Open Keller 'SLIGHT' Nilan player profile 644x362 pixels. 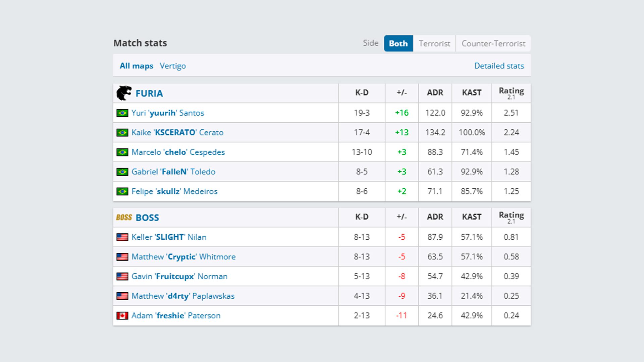click(169, 237)
